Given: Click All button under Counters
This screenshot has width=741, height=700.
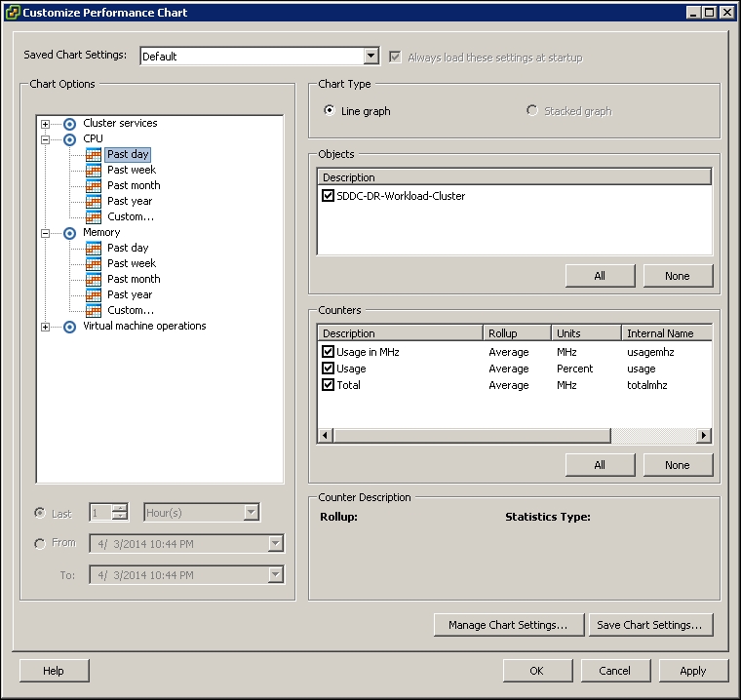Looking at the screenshot, I should 601,465.
